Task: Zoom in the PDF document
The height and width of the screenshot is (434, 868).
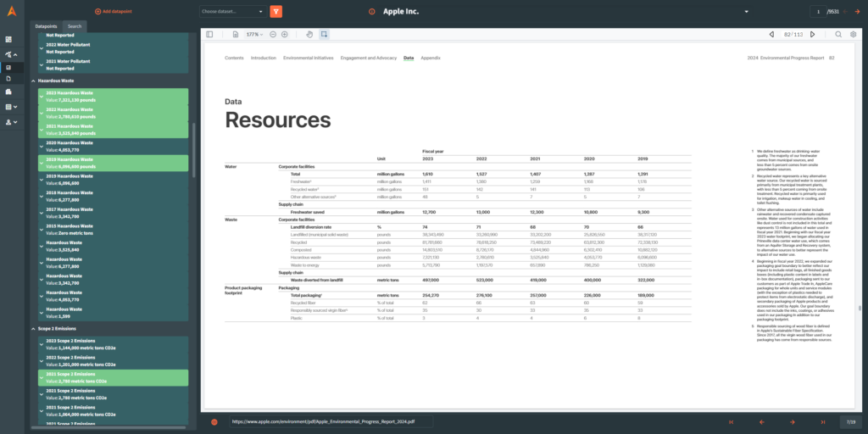Action: [x=285, y=34]
